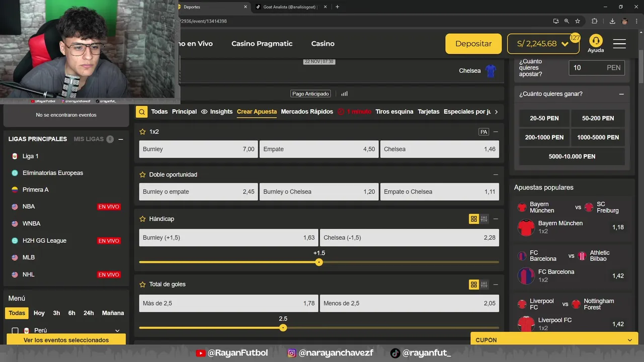Click the PA badge on 1x2 market
The image size is (644, 362).
coord(484,132)
